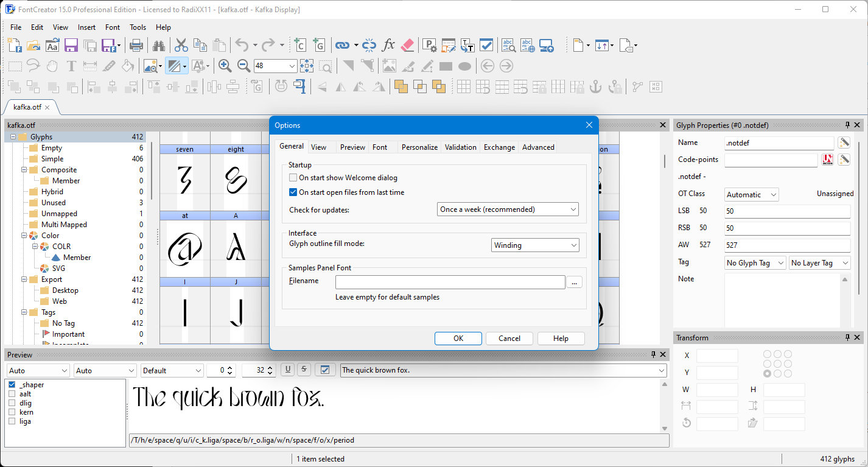Screen dimensions: 868x467
Task: Switch to the Validation tab
Action: click(x=460, y=147)
